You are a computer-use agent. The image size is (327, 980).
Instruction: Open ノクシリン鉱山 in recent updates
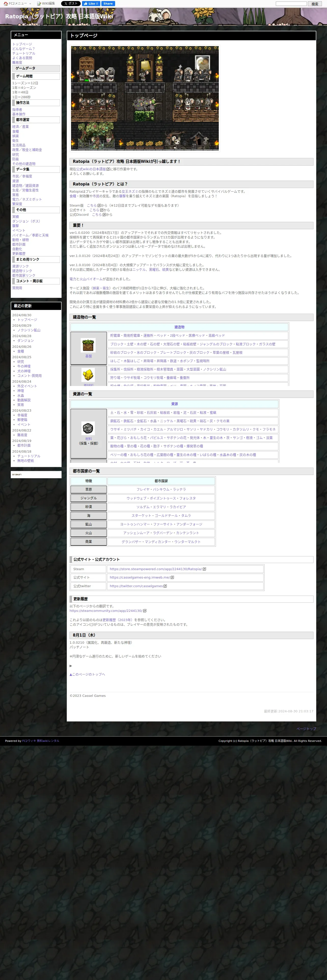pos(29,330)
